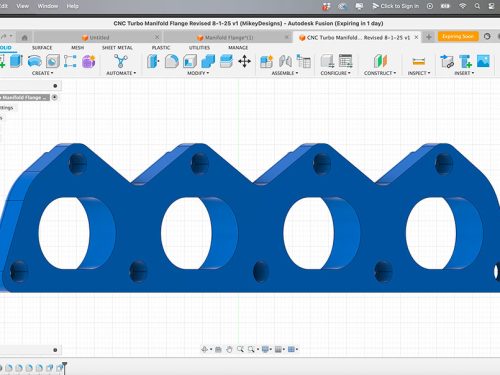This screenshot has width=500, height=375.
Task: Open the job status clock icon
Action: (487, 36)
